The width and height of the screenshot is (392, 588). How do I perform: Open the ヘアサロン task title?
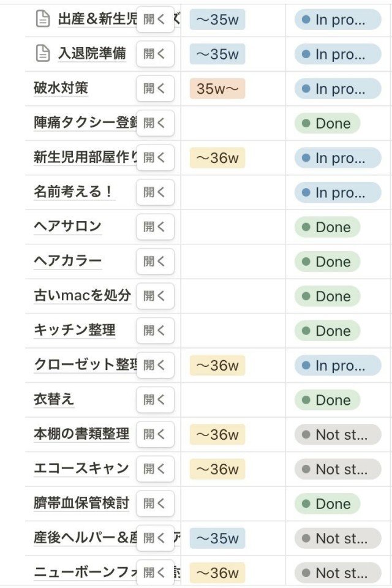coord(67,227)
